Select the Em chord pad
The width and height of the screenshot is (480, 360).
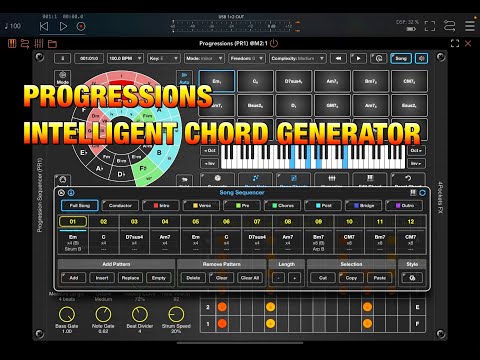(217, 81)
